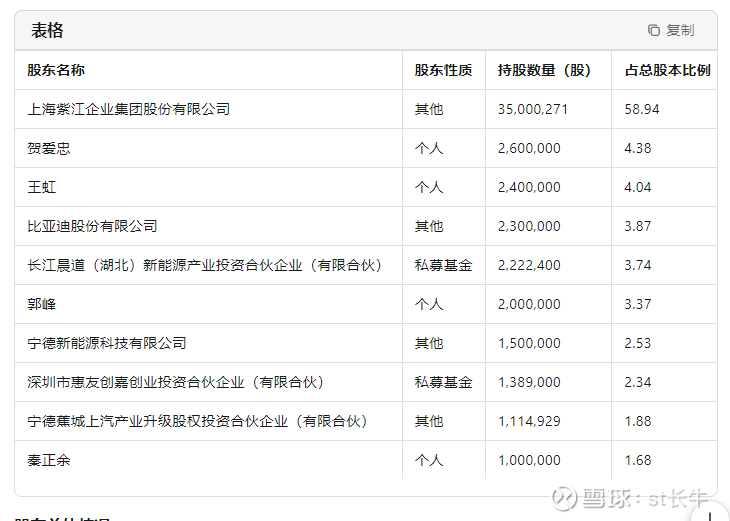The height and width of the screenshot is (521, 730).
Task: Click 个人 in the 贺爱忠 row
Action: [x=429, y=148]
